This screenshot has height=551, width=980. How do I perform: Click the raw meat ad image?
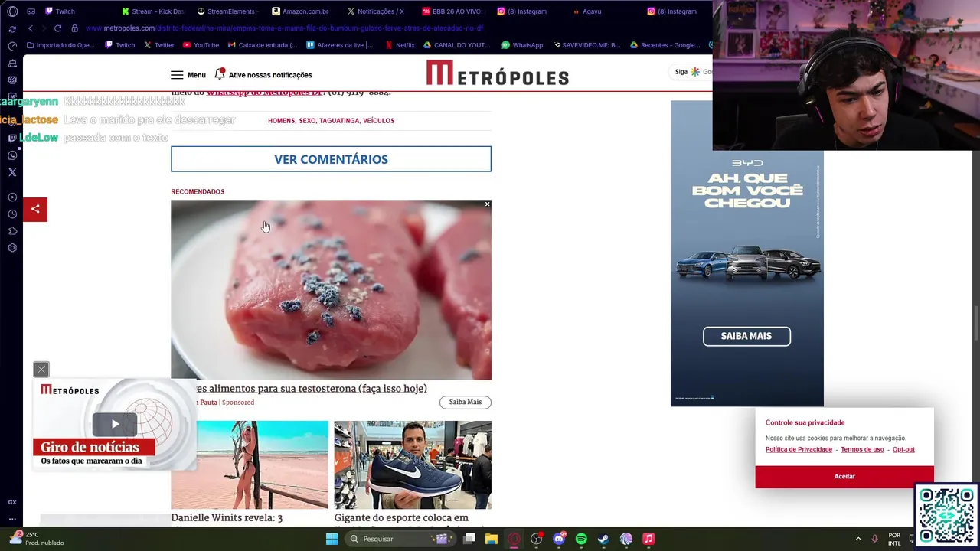[331, 290]
